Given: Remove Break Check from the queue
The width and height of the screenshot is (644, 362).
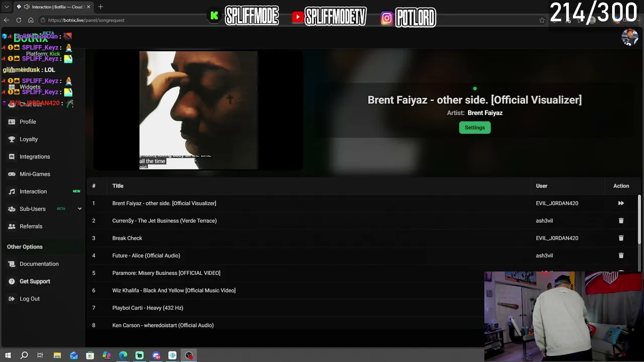Looking at the screenshot, I should click(621, 238).
